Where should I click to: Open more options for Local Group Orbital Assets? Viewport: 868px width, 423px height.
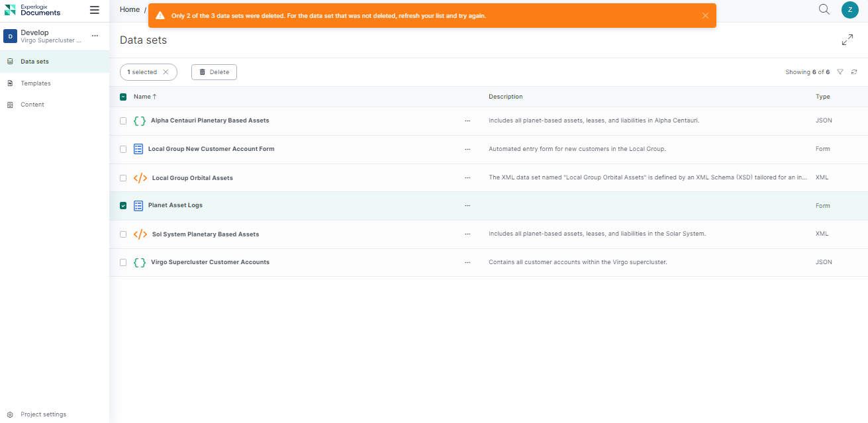pos(467,178)
